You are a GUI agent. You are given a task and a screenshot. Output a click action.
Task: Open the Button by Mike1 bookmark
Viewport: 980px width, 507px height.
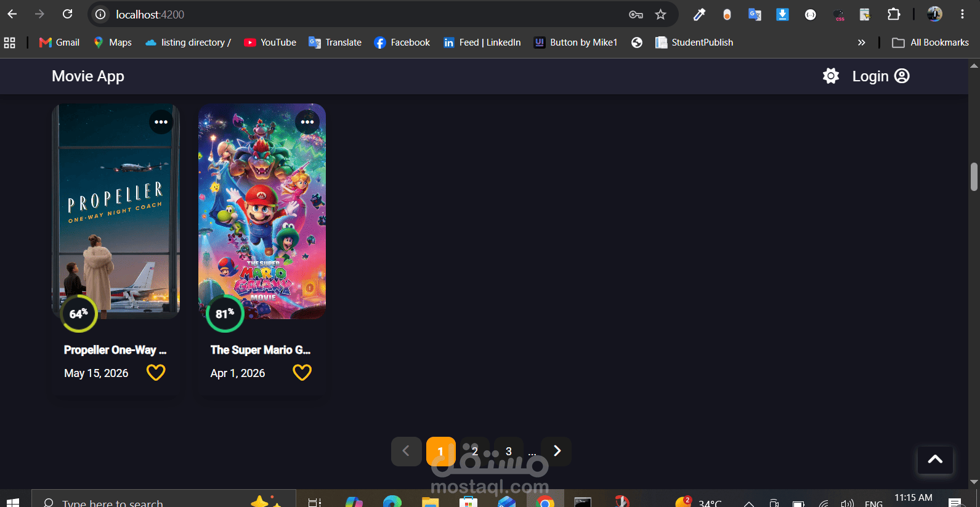tap(575, 43)
